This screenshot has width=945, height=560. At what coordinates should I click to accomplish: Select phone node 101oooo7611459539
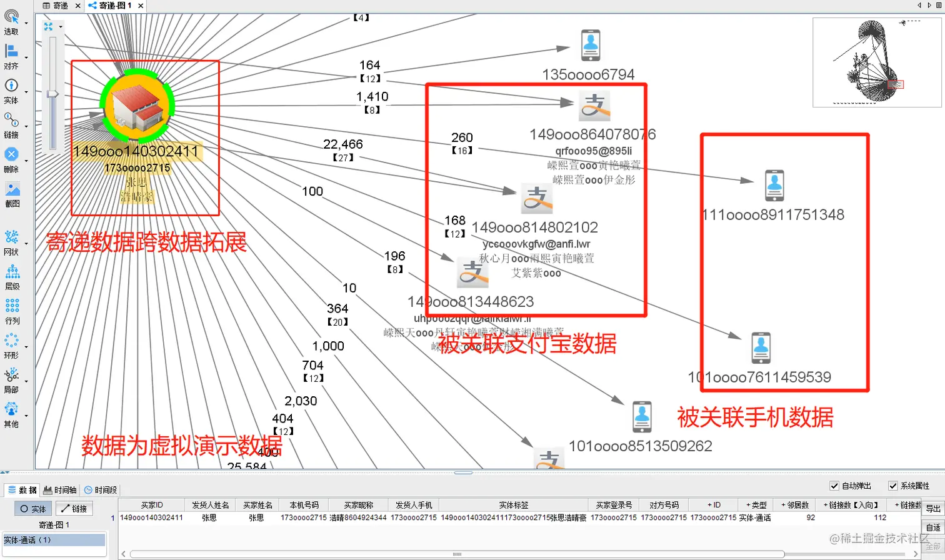[x=761, y=347]
